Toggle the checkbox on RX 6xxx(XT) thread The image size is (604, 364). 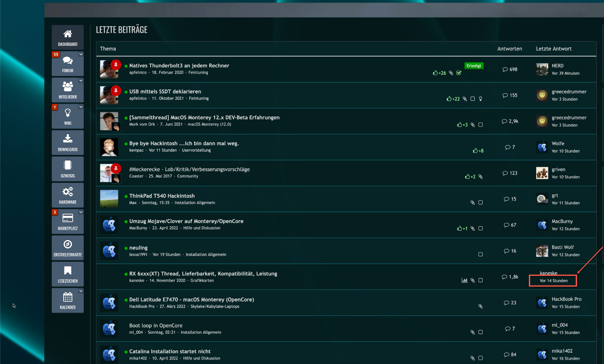click(x=481, y=280)
